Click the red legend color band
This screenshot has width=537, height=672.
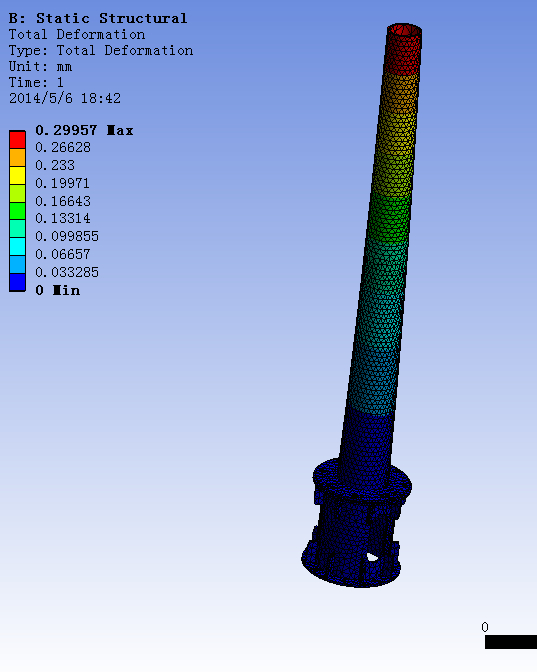point(18,140)
